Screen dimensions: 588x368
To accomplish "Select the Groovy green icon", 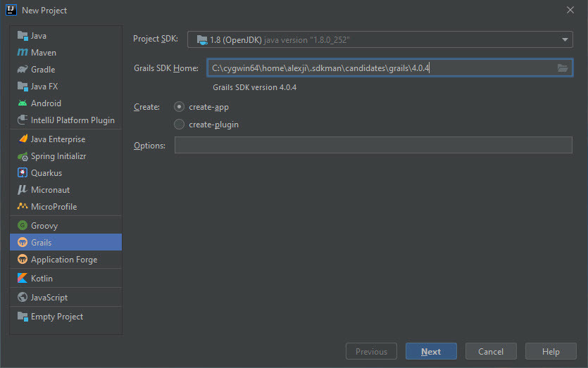I will coord(23,225).
